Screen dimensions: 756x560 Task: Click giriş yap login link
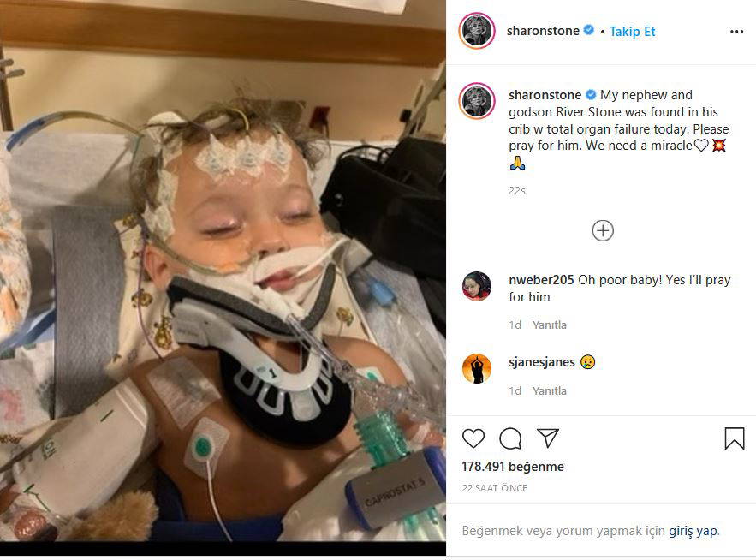693,531
